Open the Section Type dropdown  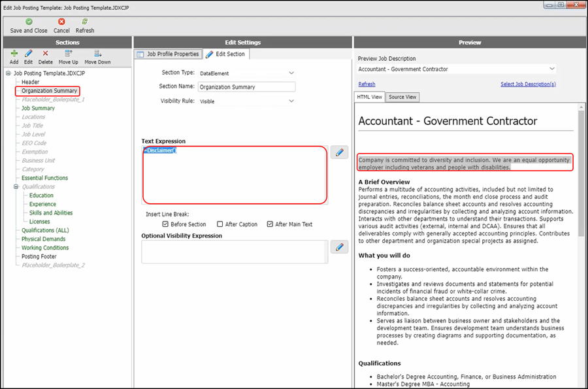pyautogui.click(x=291, y=73)
